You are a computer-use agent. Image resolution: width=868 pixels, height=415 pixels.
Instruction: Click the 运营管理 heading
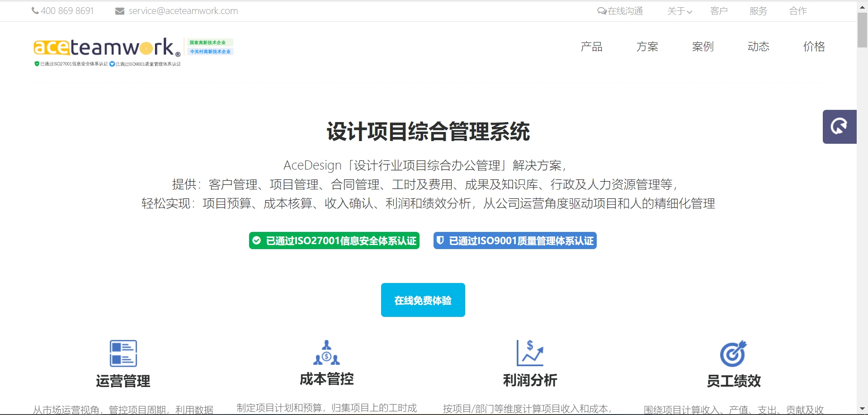123,381
